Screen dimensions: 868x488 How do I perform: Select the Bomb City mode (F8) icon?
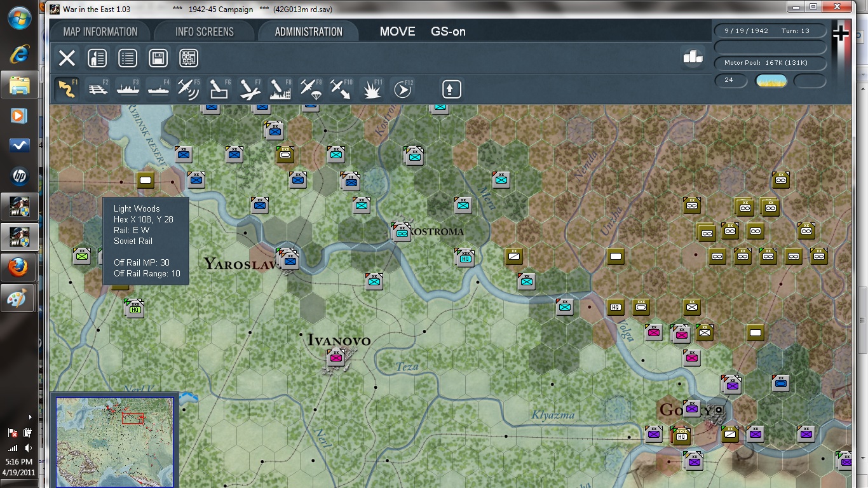280,89
